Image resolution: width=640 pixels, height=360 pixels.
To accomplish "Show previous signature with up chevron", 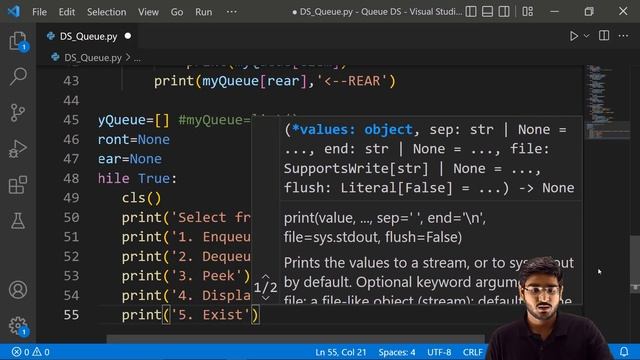I will click(x=266, y=276).
